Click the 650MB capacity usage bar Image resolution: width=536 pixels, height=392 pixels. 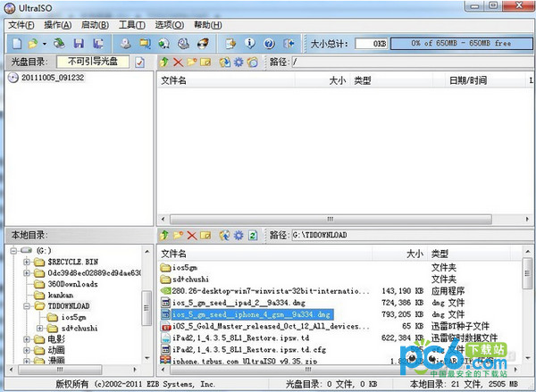tap(462, 44)
